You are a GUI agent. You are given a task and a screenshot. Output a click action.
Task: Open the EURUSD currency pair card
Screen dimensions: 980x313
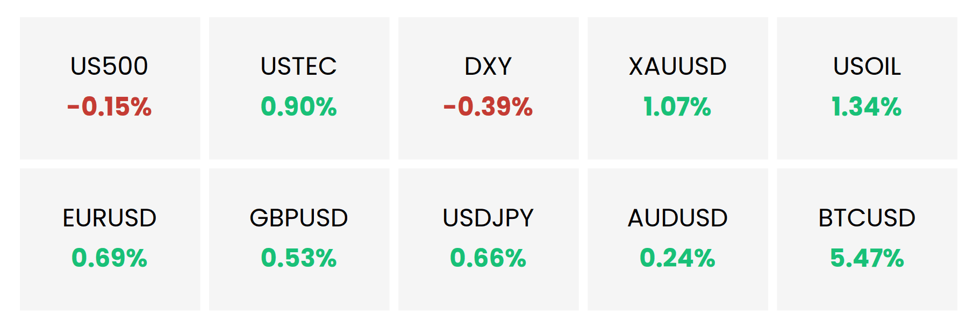[x=110, y=240]
